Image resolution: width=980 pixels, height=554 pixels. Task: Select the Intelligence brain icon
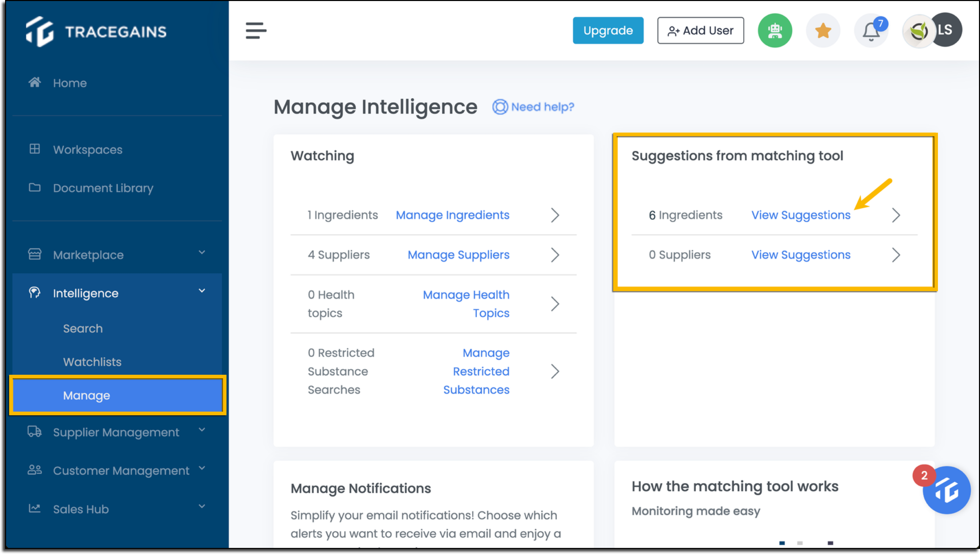coord(35,293)
